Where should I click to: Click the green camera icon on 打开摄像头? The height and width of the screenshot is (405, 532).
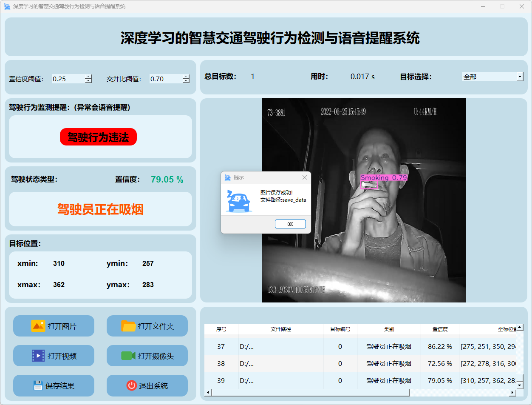pyautogui.click(x=128, y=356)
